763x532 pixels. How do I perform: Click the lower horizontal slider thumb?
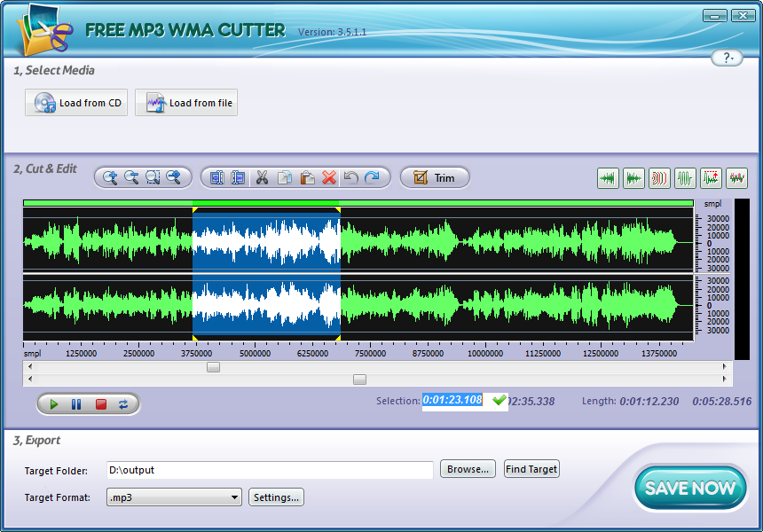point(359,379)
